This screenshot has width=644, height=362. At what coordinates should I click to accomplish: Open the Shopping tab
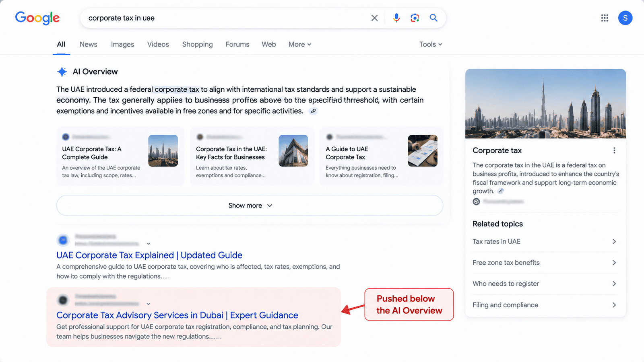click(x=197, y=44)
